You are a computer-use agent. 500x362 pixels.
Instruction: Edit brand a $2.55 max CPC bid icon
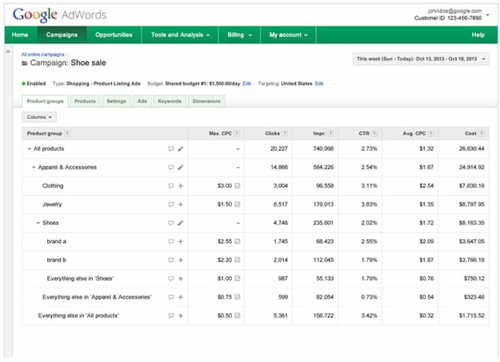[x=237, y=241]
